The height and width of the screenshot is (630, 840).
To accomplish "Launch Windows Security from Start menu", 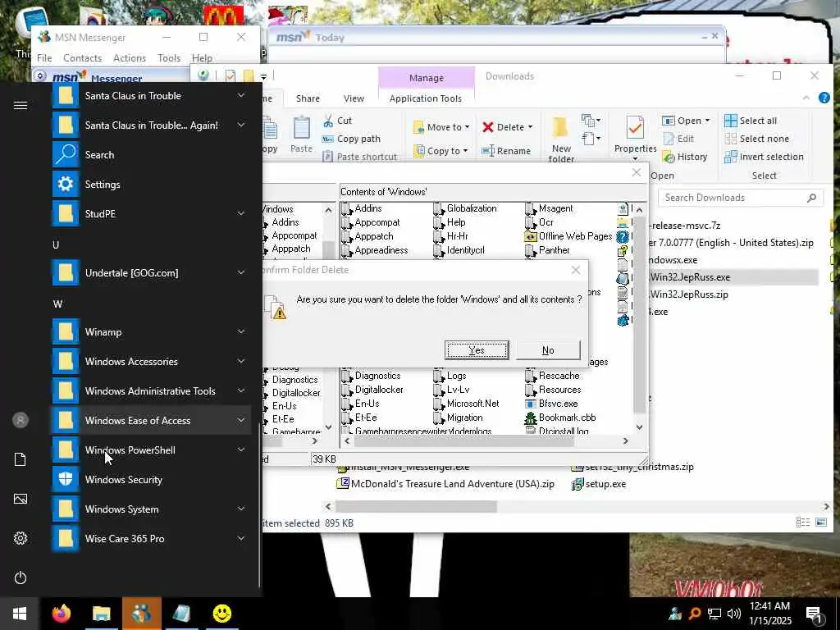I will pos(151,479).
